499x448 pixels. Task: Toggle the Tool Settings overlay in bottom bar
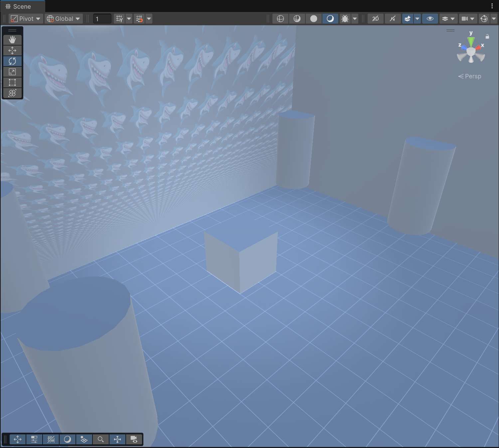pos(34,439)
